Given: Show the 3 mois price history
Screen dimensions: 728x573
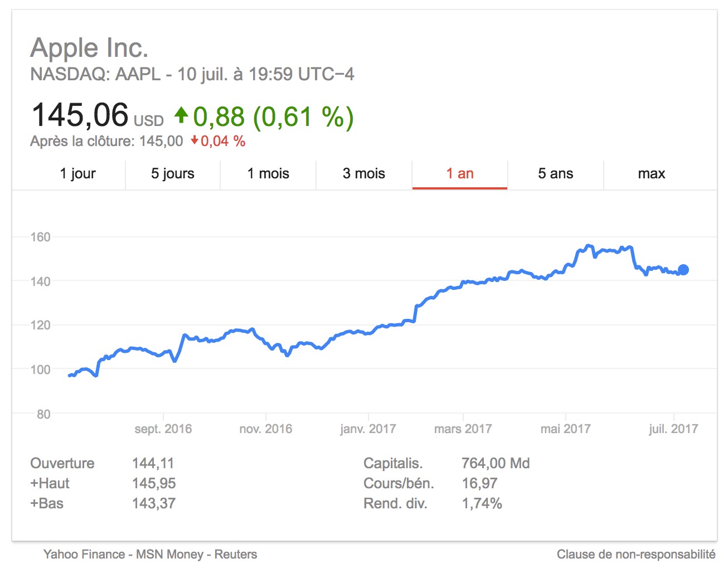Looking at the screenshot, I should 364,174.
